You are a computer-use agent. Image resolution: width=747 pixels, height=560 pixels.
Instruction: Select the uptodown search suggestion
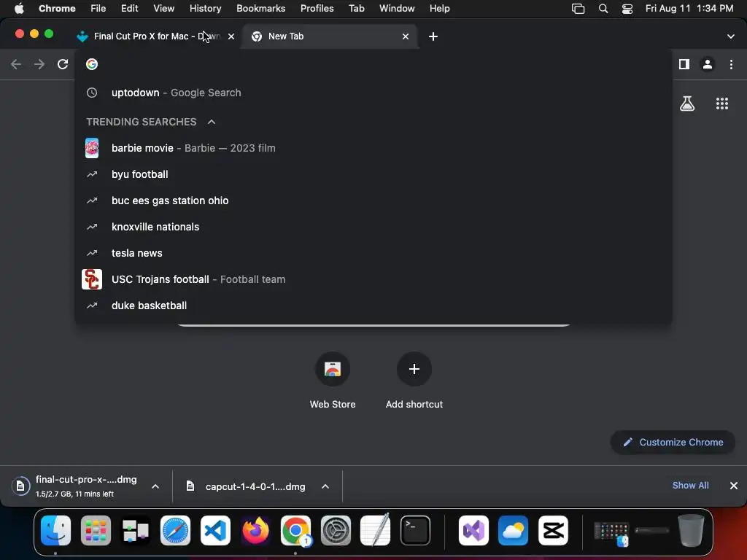click(x=373, y=93)
